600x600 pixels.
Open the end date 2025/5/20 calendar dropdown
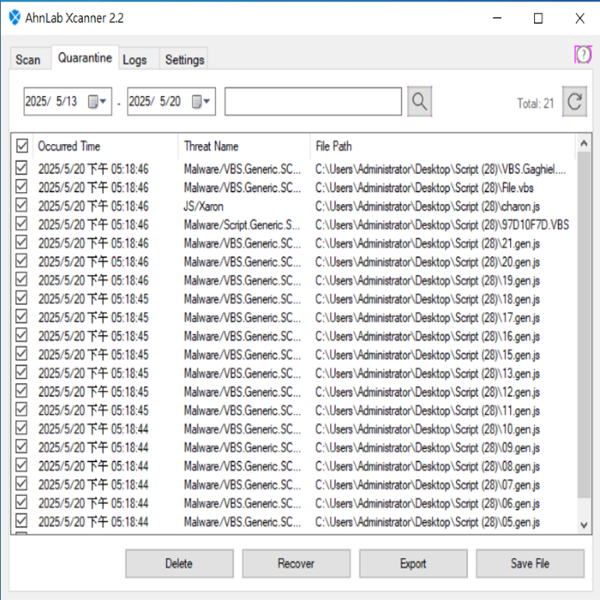tap(201, 102)
